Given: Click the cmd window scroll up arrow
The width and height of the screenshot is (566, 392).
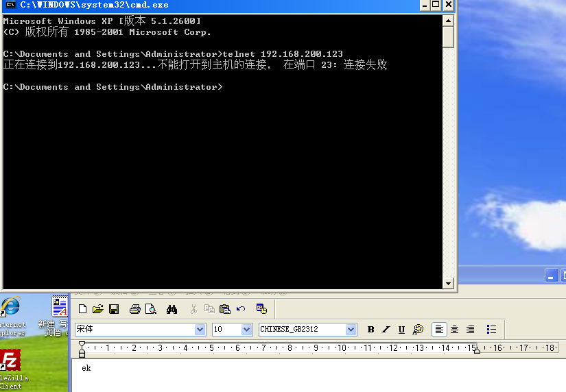Looking at the screenshot, I should pyautogui.click(x=448, y=21).
